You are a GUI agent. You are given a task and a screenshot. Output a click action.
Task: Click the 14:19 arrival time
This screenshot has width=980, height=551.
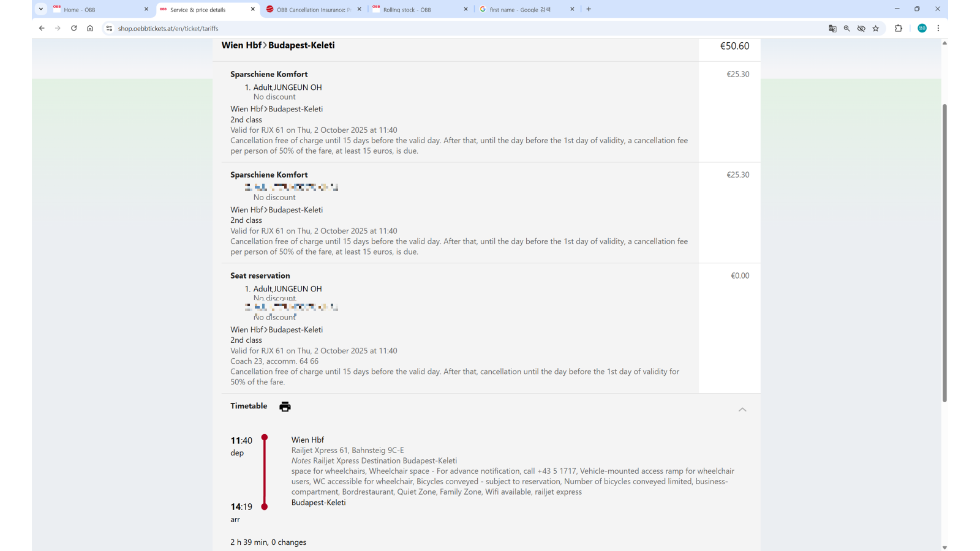pos(241,507)
